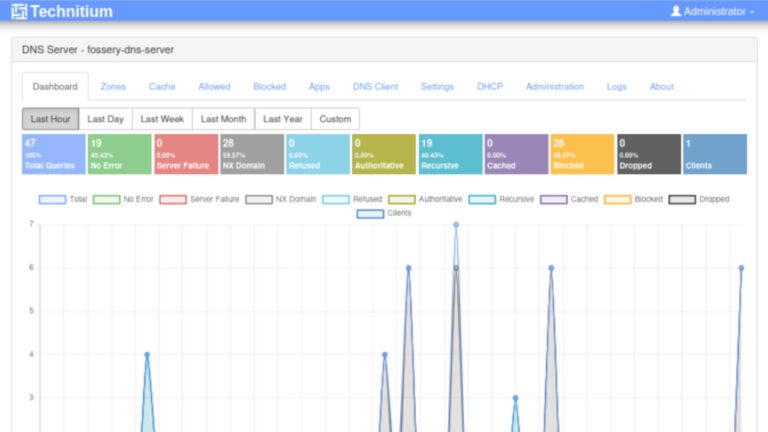Viewport: 768px width, 432px height.
Task: Select the Last Month range
Action: [223, 119]
